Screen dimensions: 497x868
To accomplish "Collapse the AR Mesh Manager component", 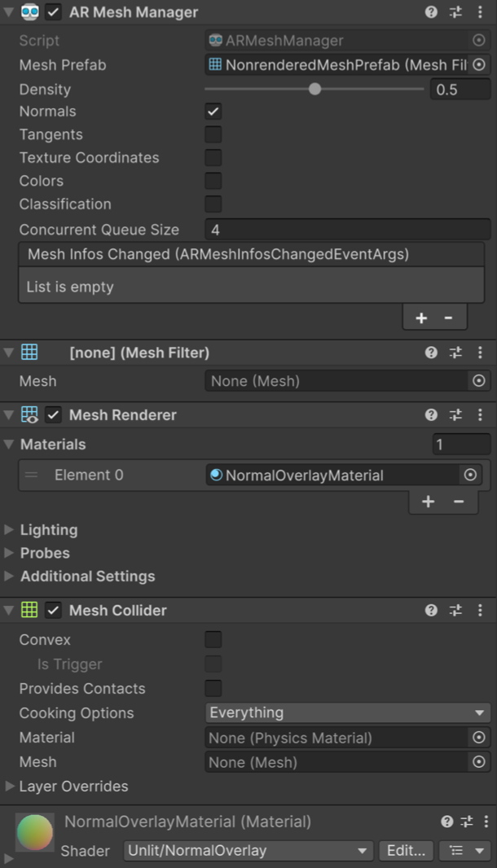I will [7, 11].
